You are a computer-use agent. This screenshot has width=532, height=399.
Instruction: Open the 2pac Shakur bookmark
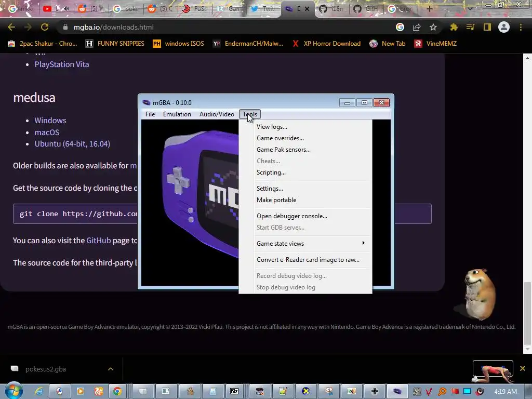(43, 44)
